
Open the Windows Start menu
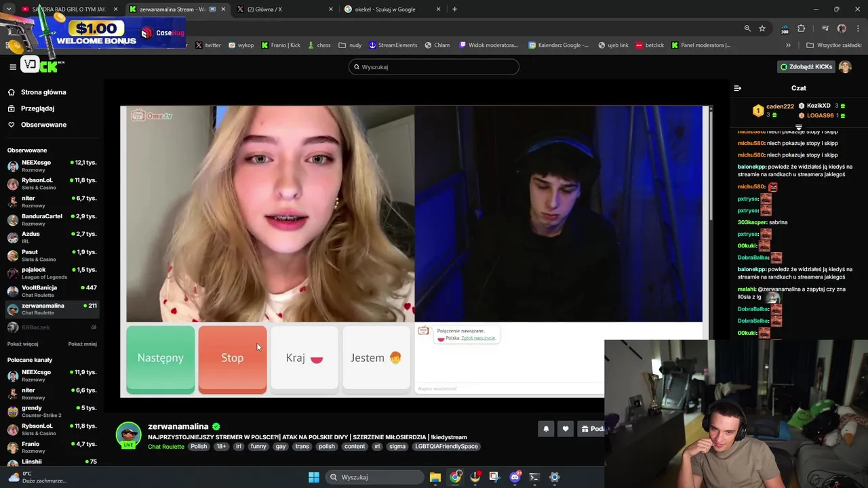click(314, 477)
